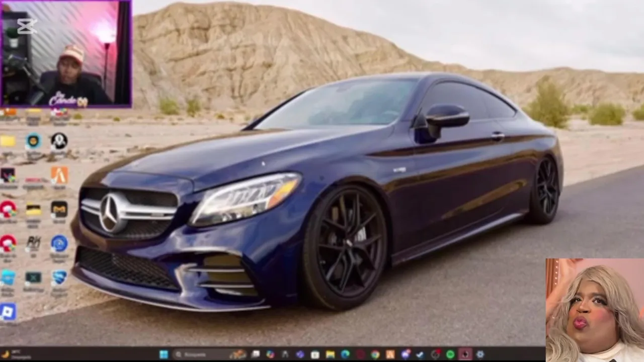Open the blue checkmark app on the taskbar

(x=419, y=354)
